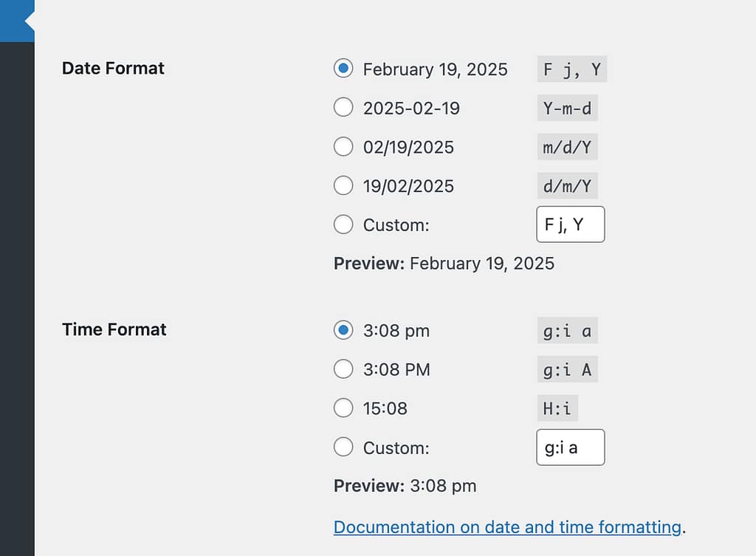Click the H:i format code label
The height and width of the screenshot is (556, 756).
[x=557, y=408]
